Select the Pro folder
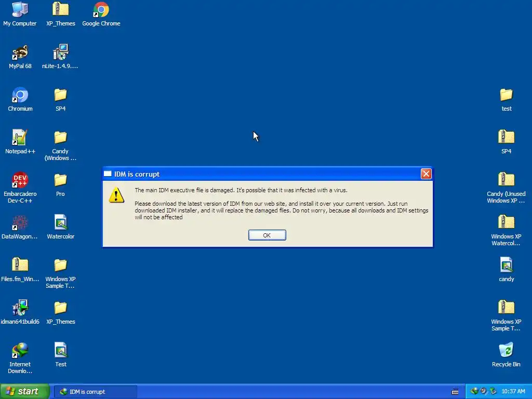Image resolution: width=532 pixels, height=399 pixels. point(60,184)
